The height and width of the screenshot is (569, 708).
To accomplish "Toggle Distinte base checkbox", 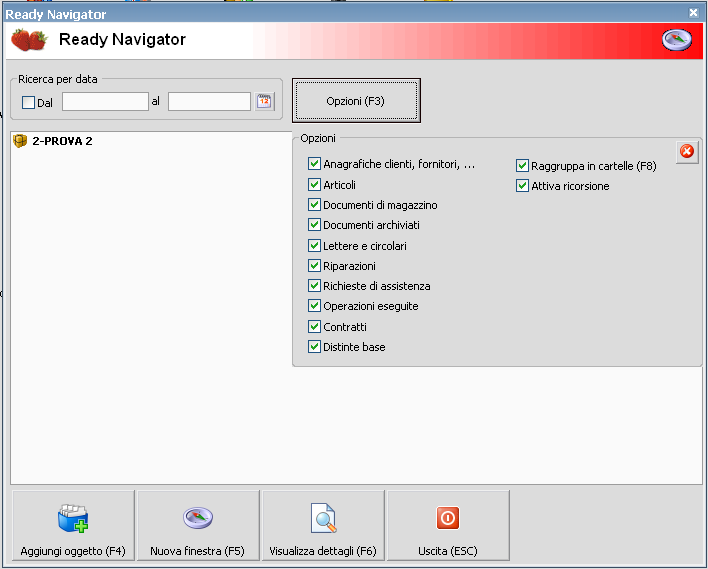I will coord(314,346).
